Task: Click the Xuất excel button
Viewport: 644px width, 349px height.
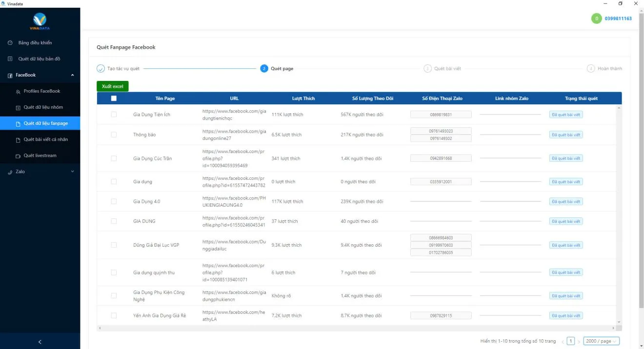Action: pos(112,86)
